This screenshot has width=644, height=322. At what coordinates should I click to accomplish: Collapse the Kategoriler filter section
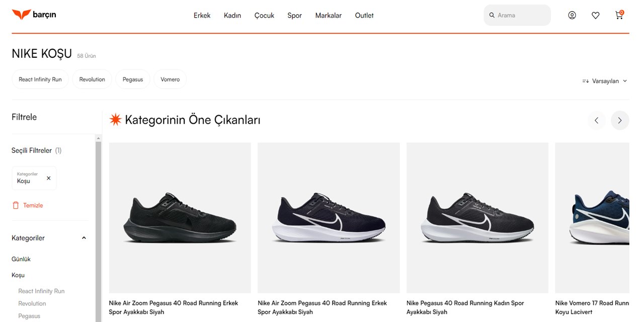84,238
